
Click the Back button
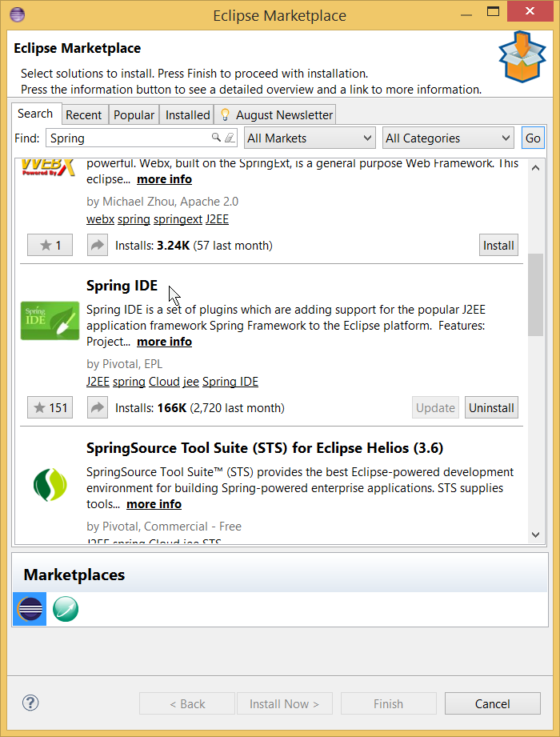[x=187, y=703]
